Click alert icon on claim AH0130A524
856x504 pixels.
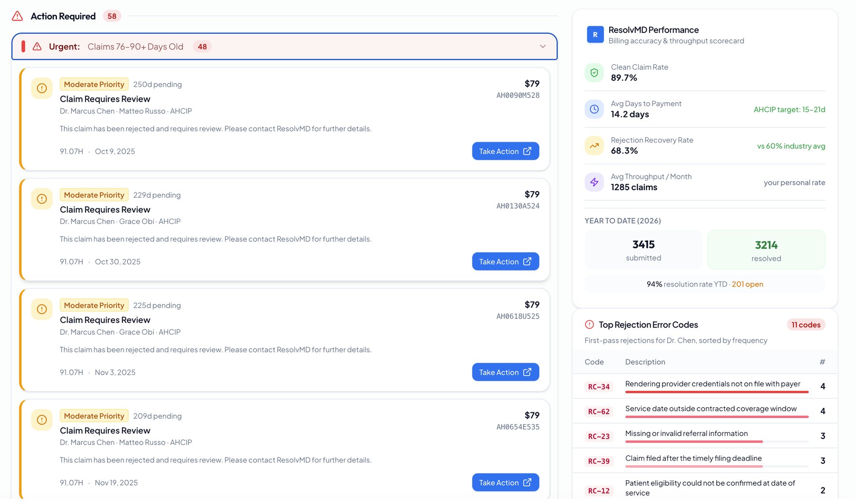pos(42,199)
